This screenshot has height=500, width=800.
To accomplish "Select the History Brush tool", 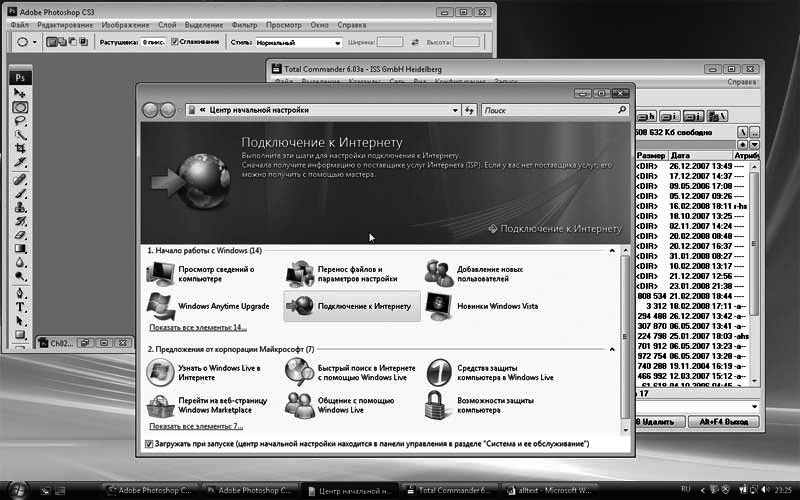I will tap(20, 221).
